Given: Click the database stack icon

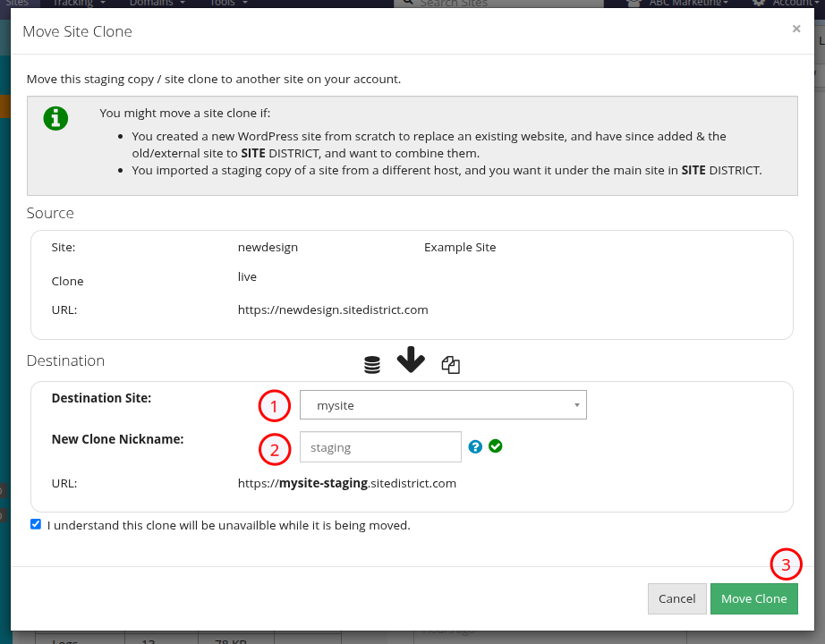Looking at the screenshot, I should point(372,365).
